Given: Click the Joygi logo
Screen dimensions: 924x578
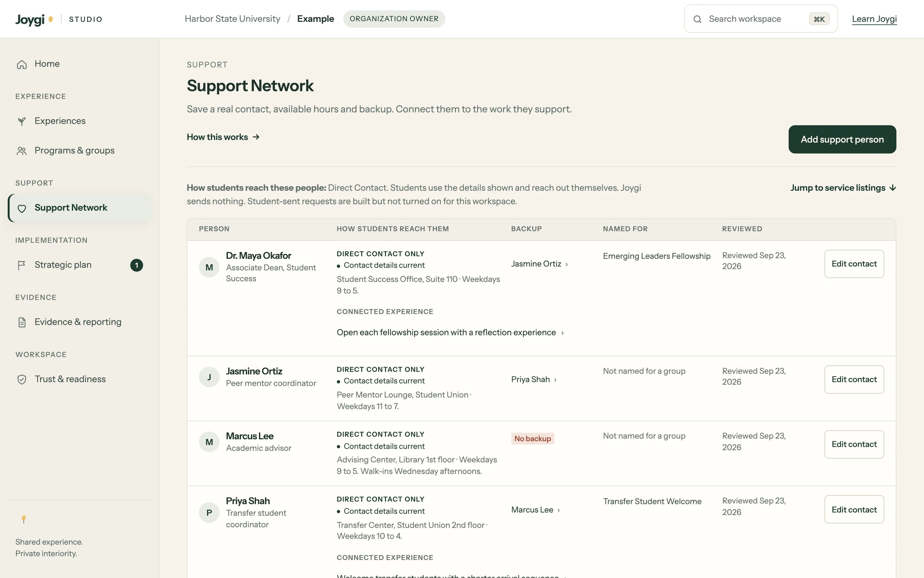Looking at the screenshot, I should [34, 19].
